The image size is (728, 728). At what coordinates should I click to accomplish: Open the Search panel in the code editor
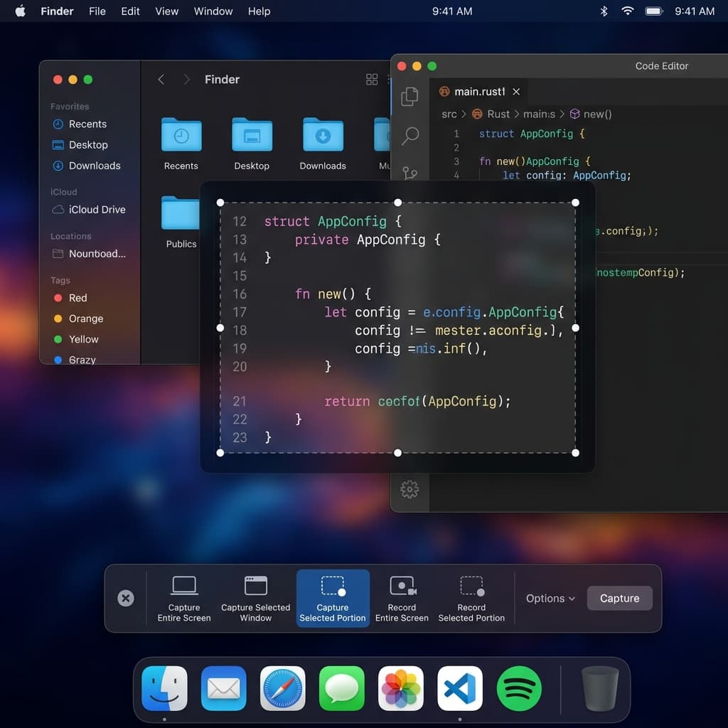[x=409, y=135]
